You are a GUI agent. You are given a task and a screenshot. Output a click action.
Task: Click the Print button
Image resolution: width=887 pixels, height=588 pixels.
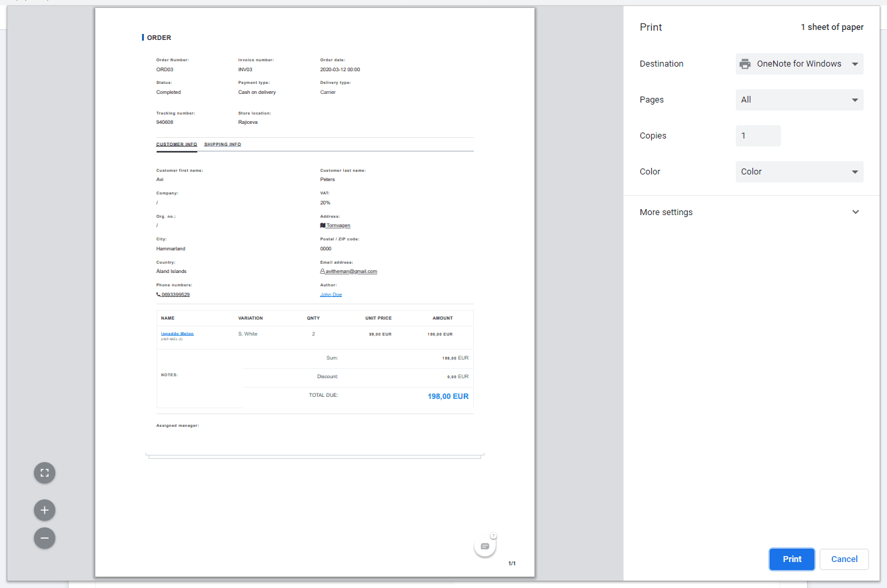[x=792, y=559]
